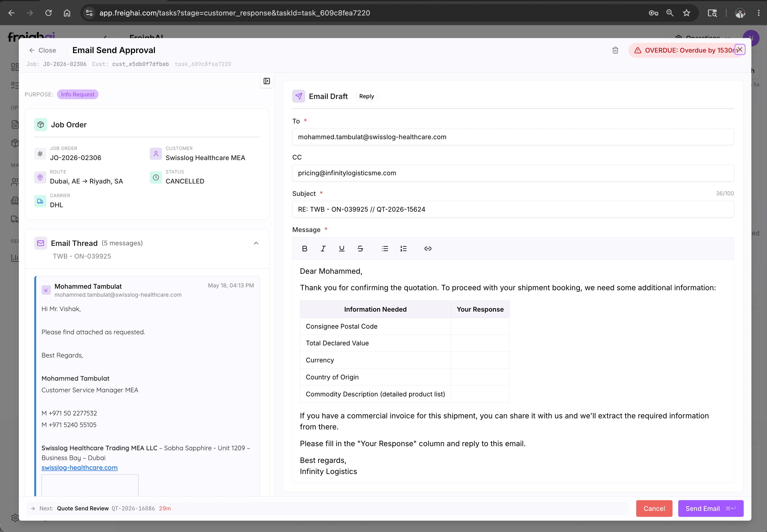Bookmark this page with star icon
This screenshot has width=767, height=532.
pyautogui.click(x=686, y=13)
